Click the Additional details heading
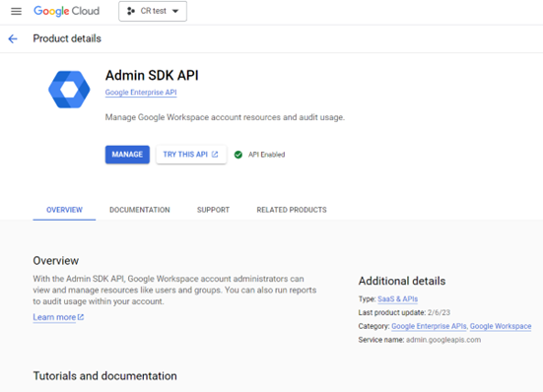The image size is (543, 392). 402,281
